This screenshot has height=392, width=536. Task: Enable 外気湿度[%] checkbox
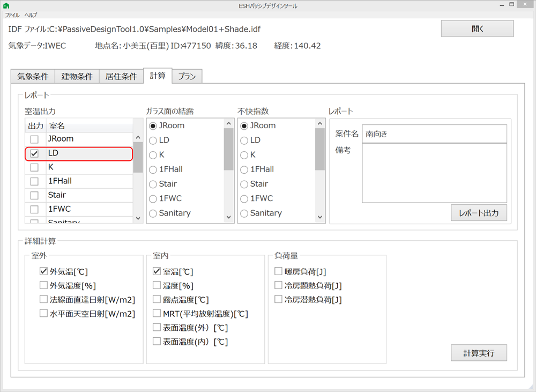point(43,285)
